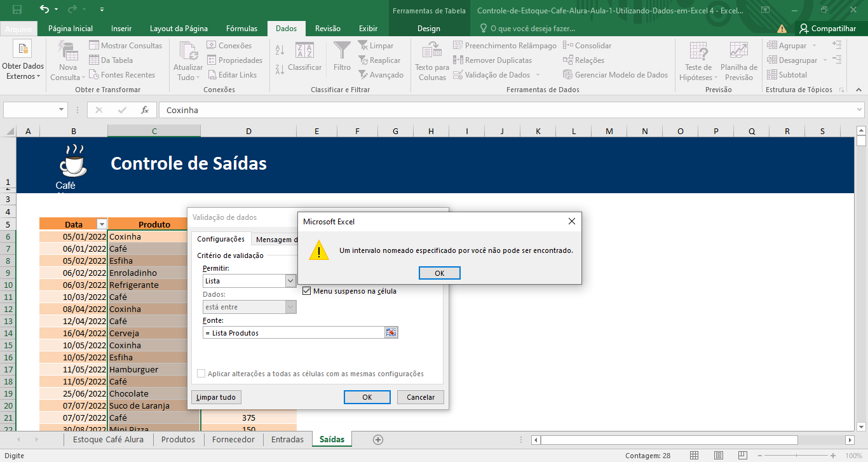Click OK in Validação de dados dialog
Viewport: 868px width, 462px height.
[367, 397]
